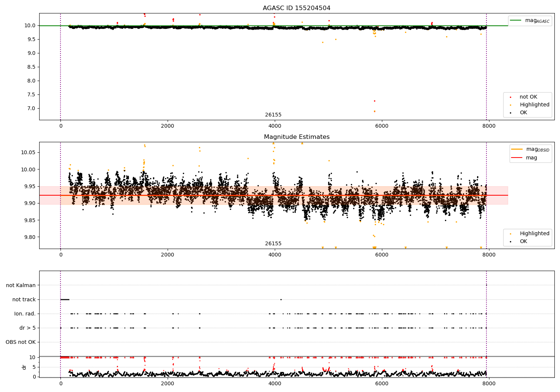Screen dimensions: 560x392
Task: Click top plot y-tick '9.0'
Action: point(31,53)
